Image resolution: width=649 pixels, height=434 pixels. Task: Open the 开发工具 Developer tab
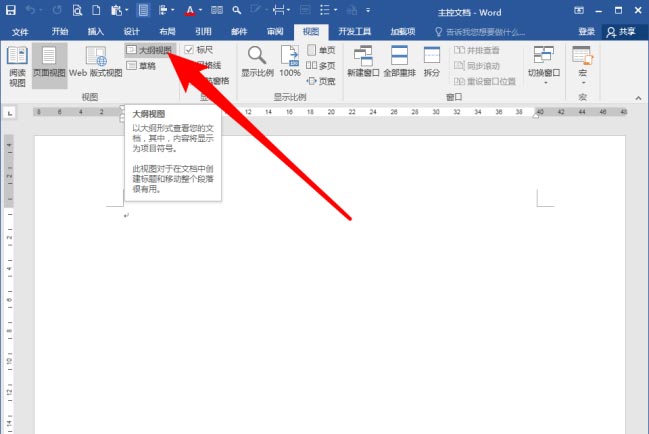[x=355, y=31]
